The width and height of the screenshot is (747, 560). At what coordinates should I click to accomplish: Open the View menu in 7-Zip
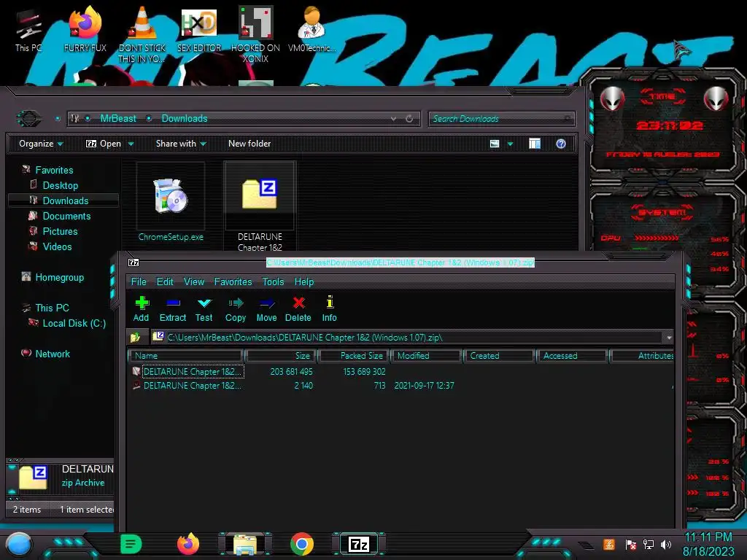pos(194,282)
